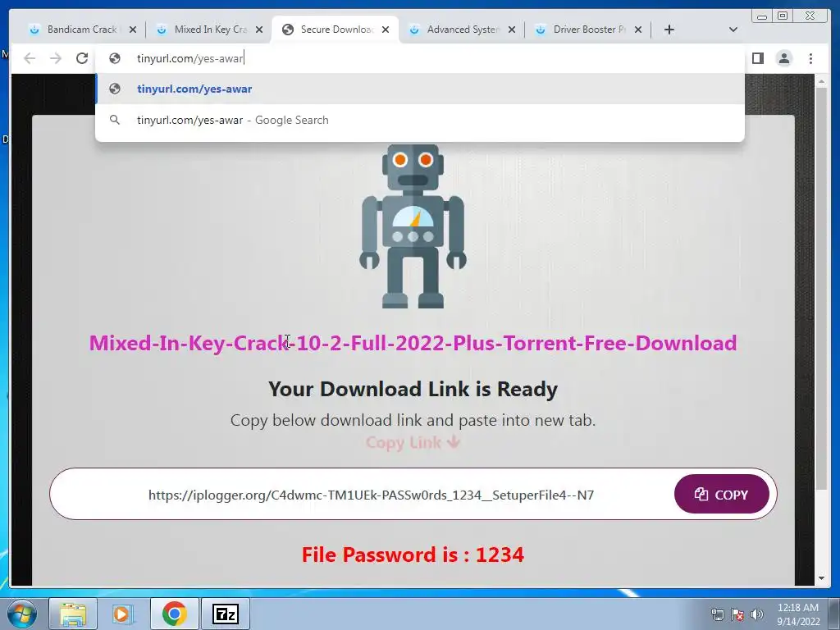840x630 pixels.
Task: Open Windows Media Player from the taskbar
Action: click(122, 614)
